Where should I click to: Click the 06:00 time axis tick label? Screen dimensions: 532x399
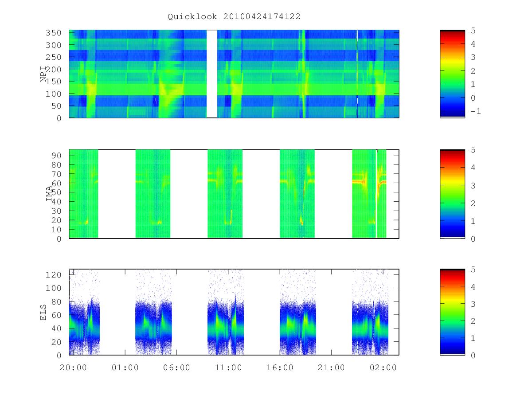(x=176, y=368)
